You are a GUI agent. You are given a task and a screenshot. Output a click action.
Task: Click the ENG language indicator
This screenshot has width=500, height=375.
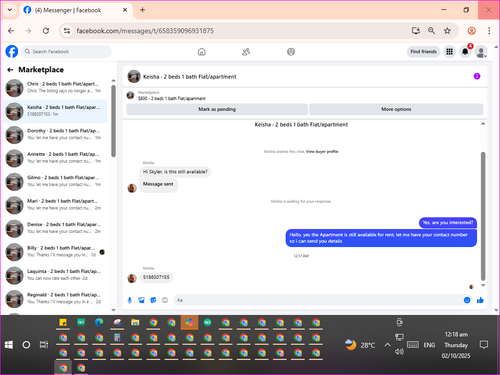(x=429, y=345)
